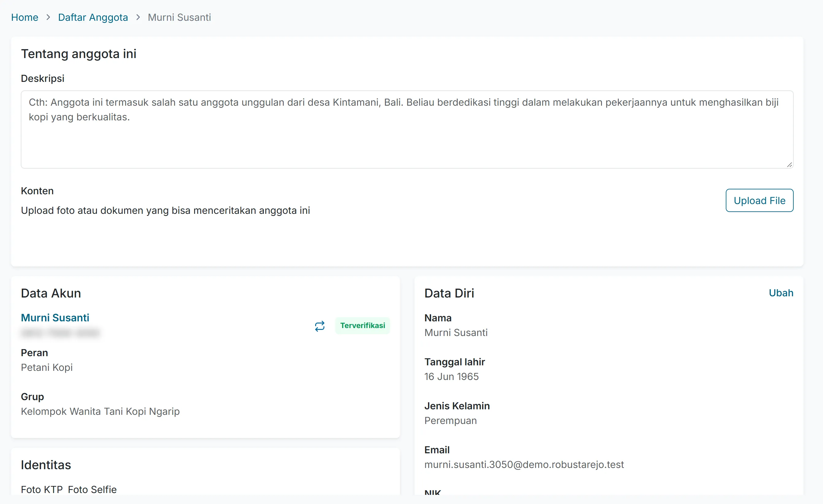Click the Data Diri heading
The height and width of the screenshot is (504, 823).
pyautogui.click(x=449, y=293)
